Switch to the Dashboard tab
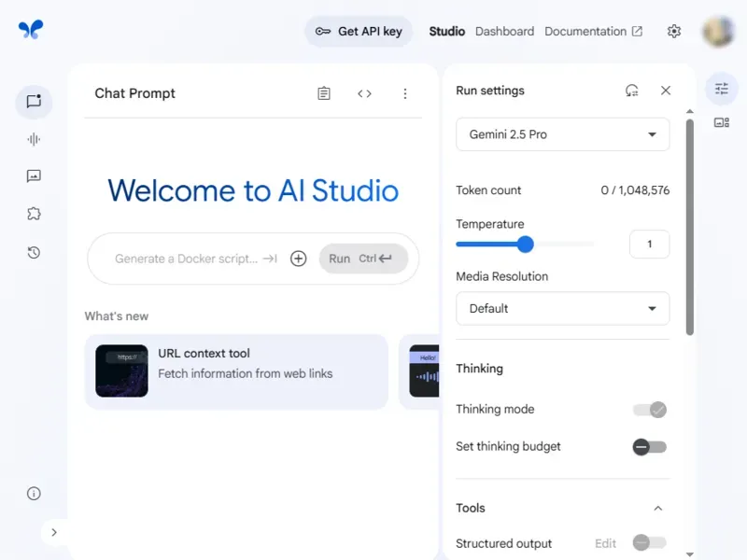The height and width of the screenshot is (560, 747). (x=504, y=31)
